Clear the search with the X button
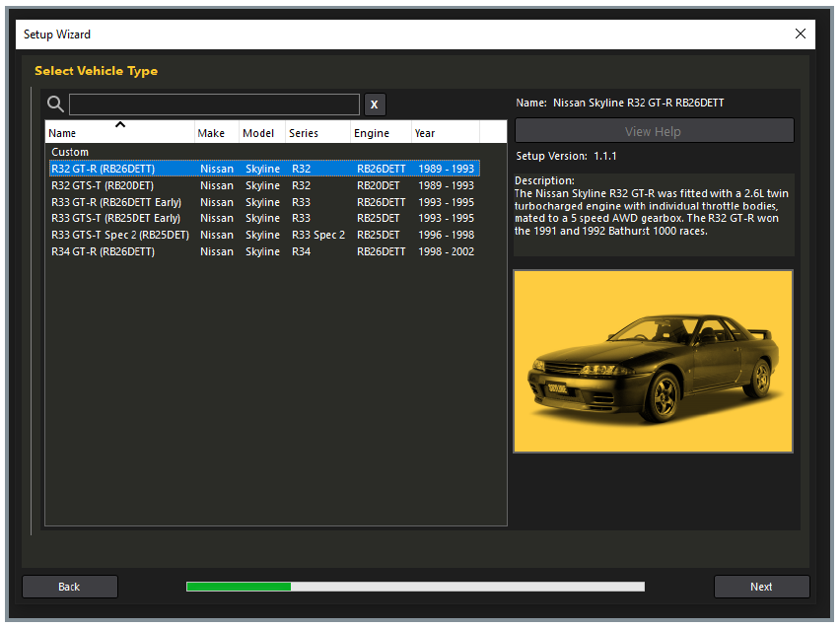 click(375, 105)
